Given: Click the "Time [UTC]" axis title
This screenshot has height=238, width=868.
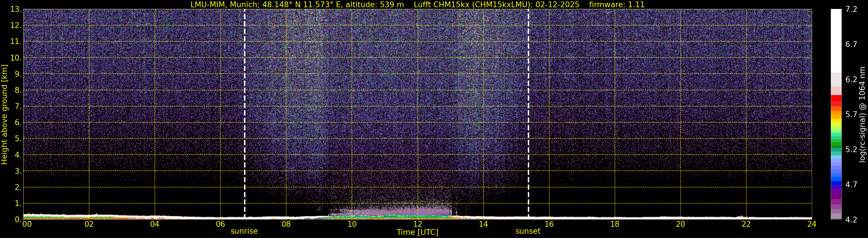Looking at the screenshot, I should (417, 232).
